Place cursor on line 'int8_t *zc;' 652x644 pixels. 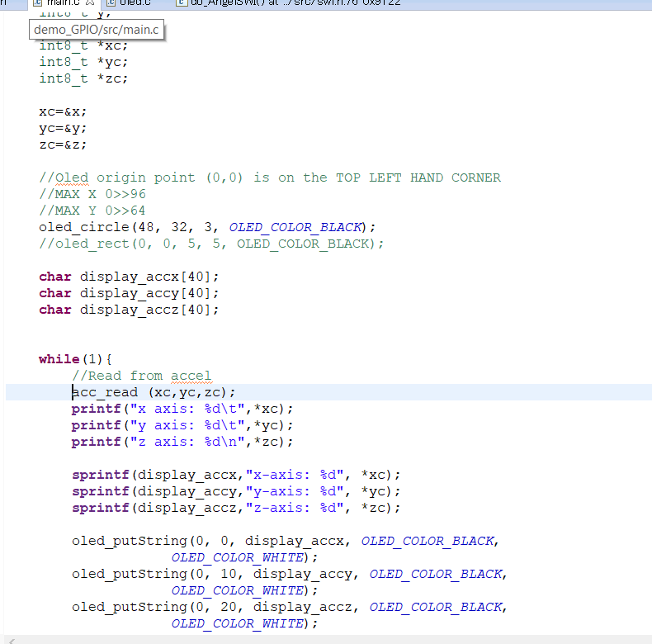pos(83,78)
